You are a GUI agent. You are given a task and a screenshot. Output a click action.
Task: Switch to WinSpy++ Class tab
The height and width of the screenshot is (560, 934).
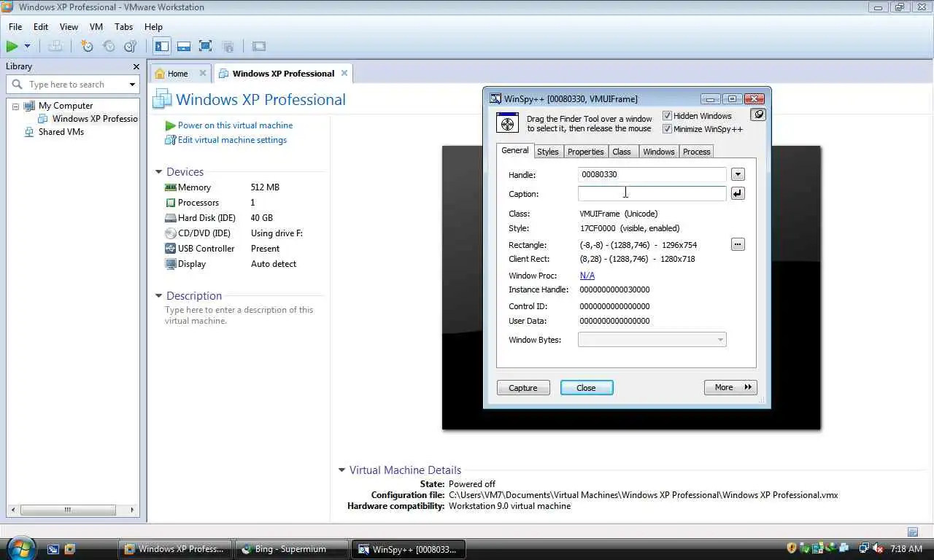(x=622, y=152)
